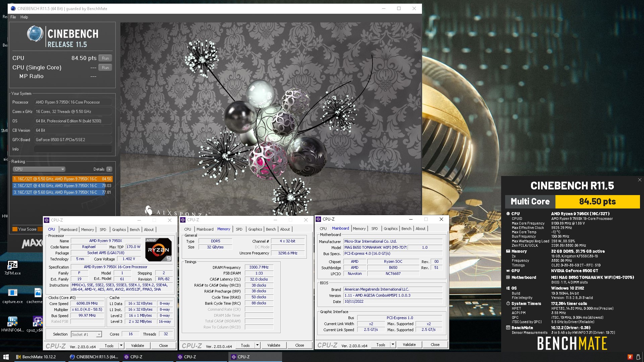The width and height of the screenshot is (644, 362).
Task: Close the BenchMate result overlay panel
Action: pos(639,180)
